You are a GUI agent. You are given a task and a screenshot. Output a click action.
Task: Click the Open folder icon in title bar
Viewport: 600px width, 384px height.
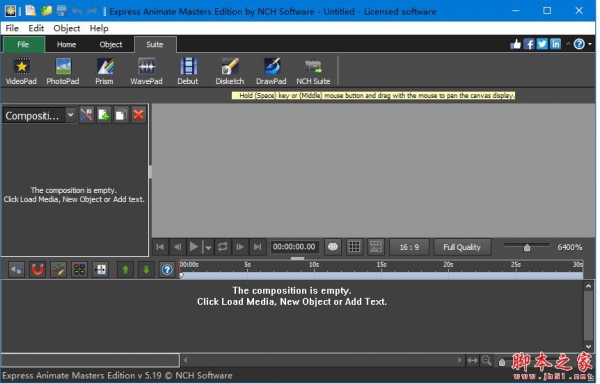pos(46,11)
